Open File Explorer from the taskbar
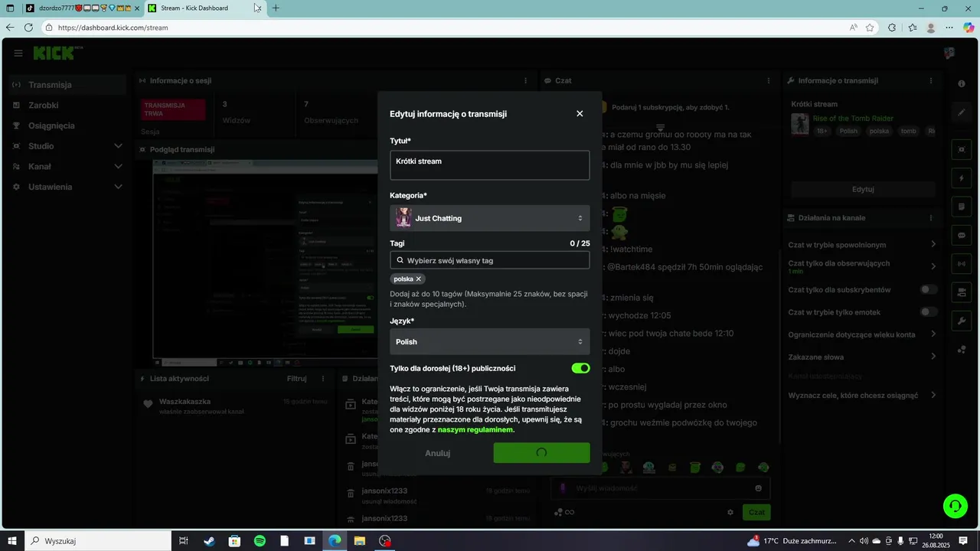 [x=360, y=541]
